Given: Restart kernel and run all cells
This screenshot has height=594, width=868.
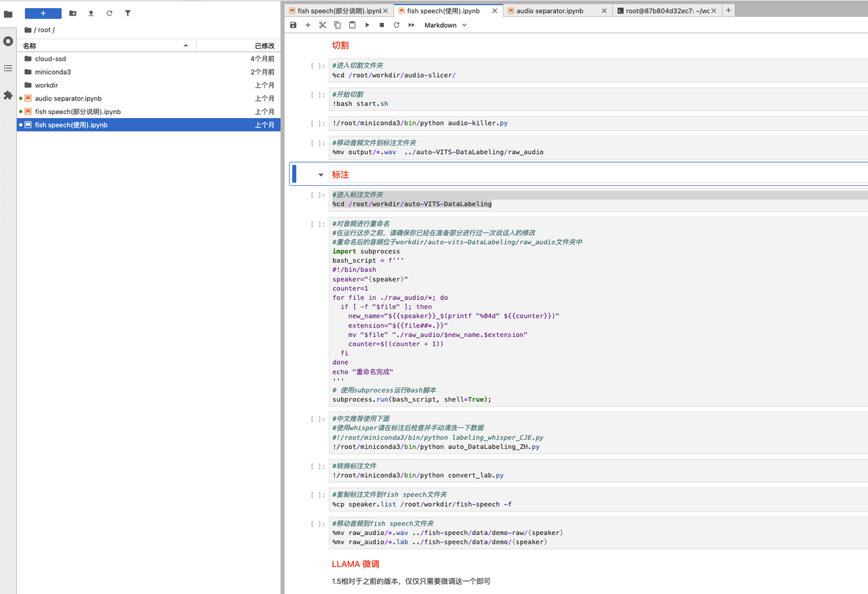Looking at the screenshot, I should pos(412,25).
